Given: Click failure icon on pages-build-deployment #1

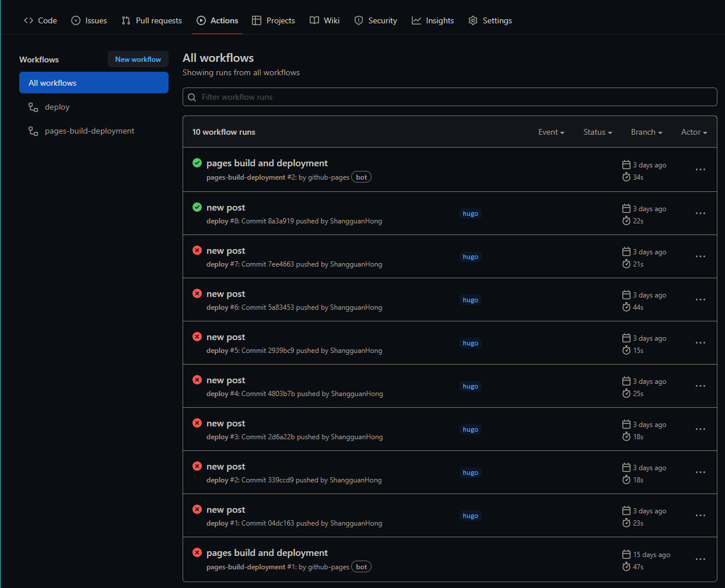Looking at the screenshot, I should pos(197,552).
